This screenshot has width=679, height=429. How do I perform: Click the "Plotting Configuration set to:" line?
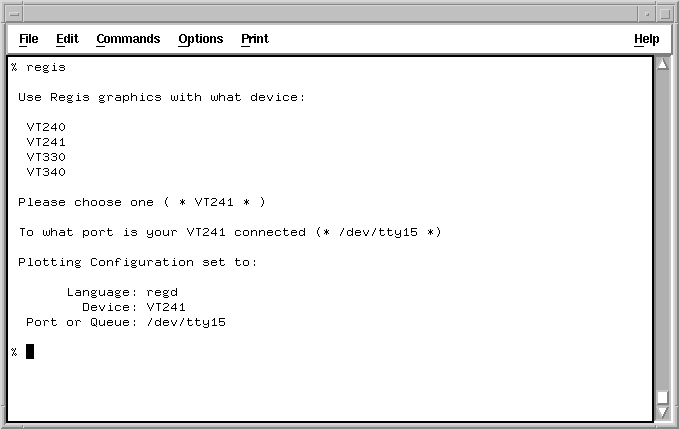137,262
